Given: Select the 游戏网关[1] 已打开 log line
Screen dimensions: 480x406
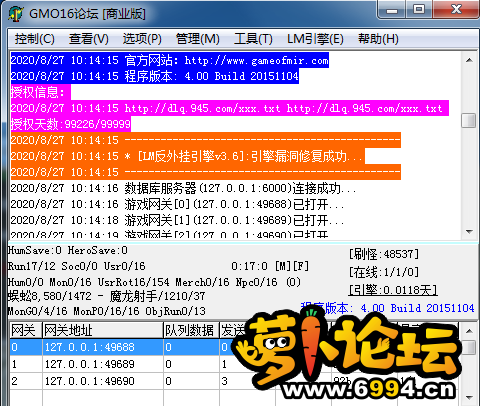Looking at the screenshot, I should pos(177,220).
